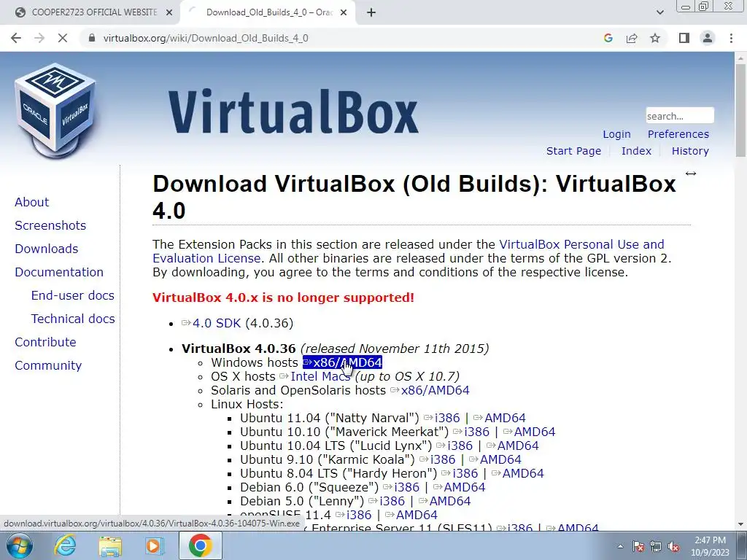
Task: Download the 4.0 SDK
Action: [x=216, y=323]
